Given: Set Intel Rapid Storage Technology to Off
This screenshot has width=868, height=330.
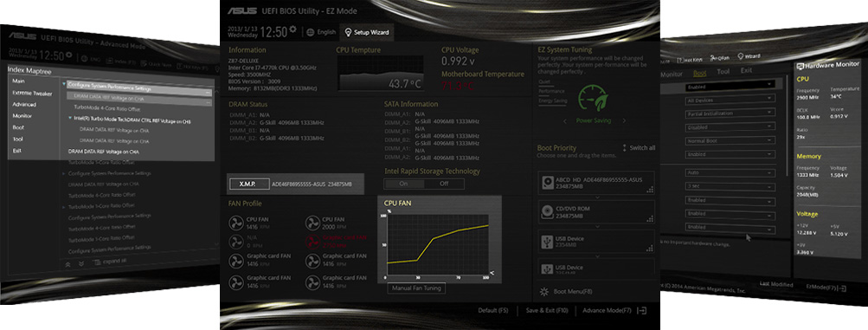Looking at the screenshot, I should point(444,184).
